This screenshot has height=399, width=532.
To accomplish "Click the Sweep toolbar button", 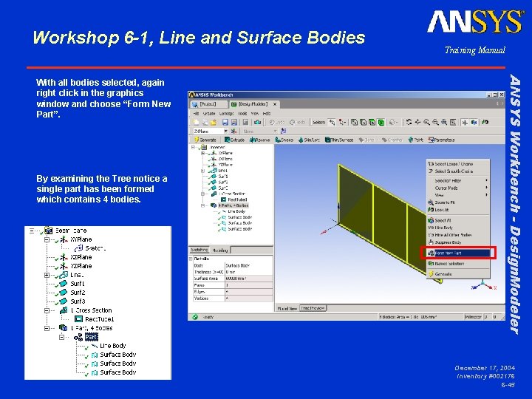I will [284, 140].
